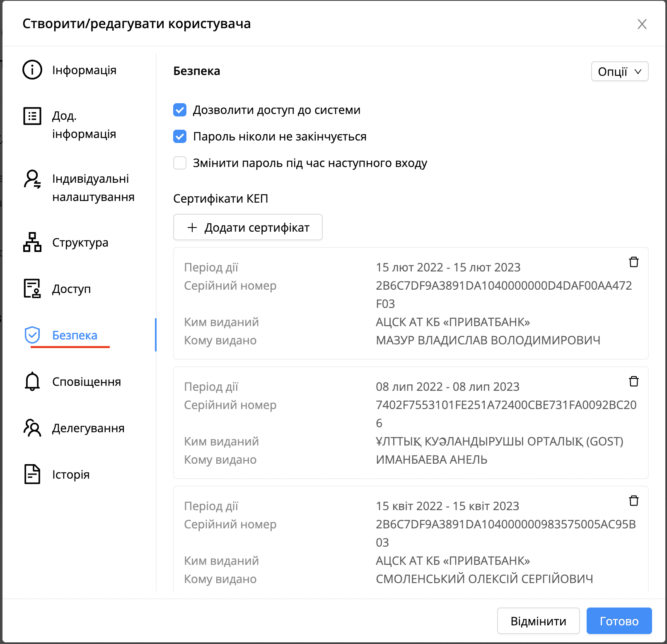Click the Notifications bell icon
Viewport: 667px width, 644px height.
click(32, 381)
